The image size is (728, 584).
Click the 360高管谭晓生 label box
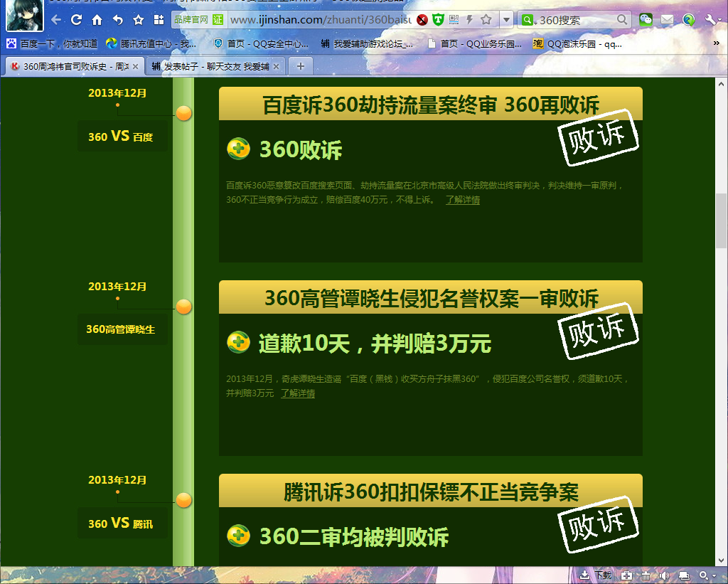pyautogui.click(x=122, y=329)
